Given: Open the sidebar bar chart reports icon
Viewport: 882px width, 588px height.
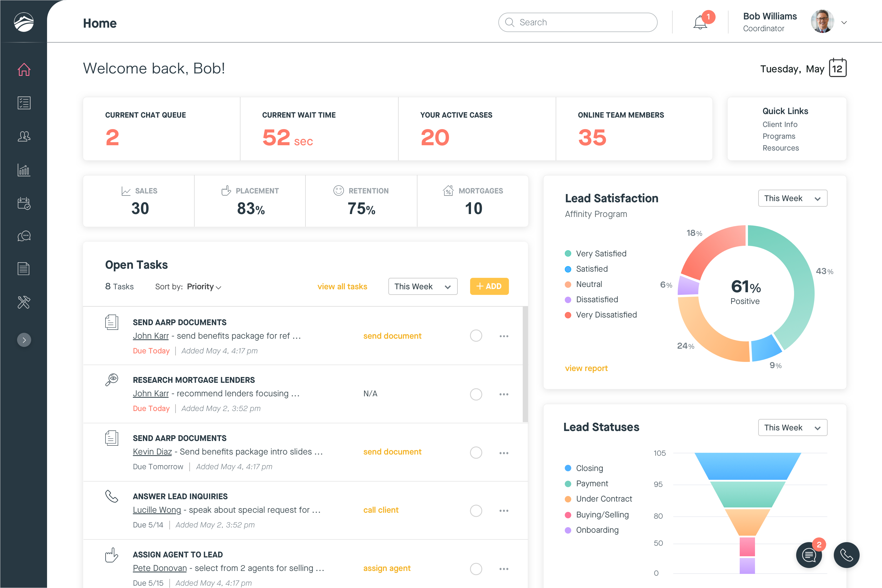Looking at the screenshot, I should coord(24,170).
